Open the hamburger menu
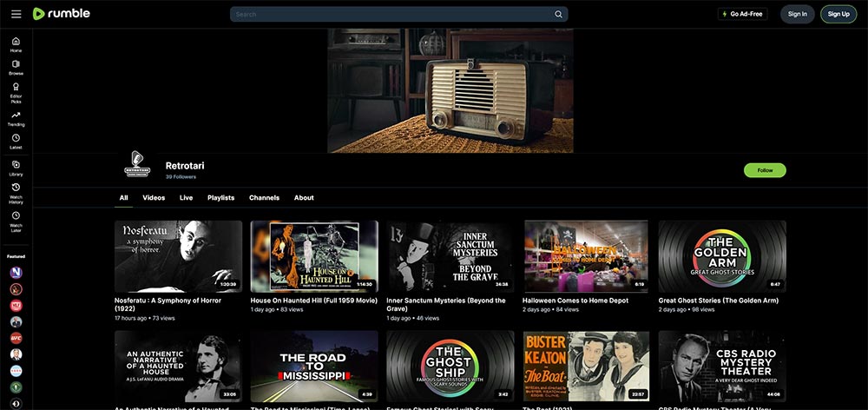 point(16,14)
